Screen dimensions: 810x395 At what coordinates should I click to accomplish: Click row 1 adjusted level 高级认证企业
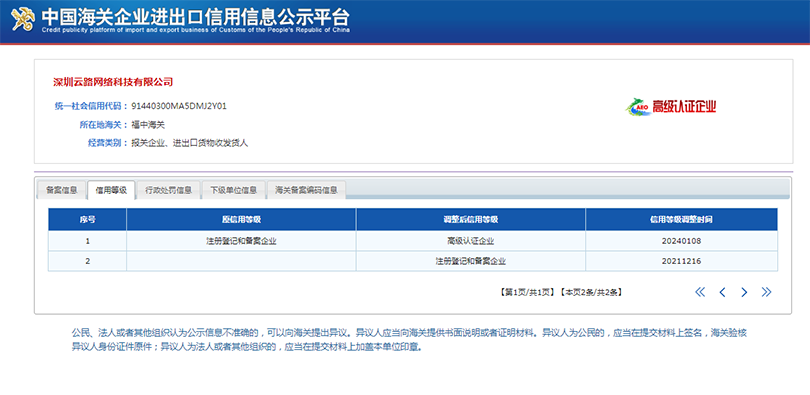tap(471, 241)
